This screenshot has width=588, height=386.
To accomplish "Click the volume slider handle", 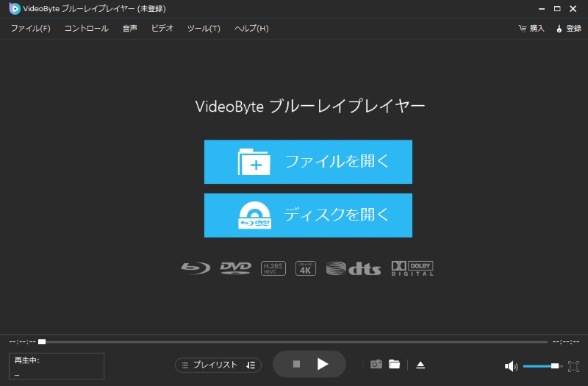I will coord(554,365).
